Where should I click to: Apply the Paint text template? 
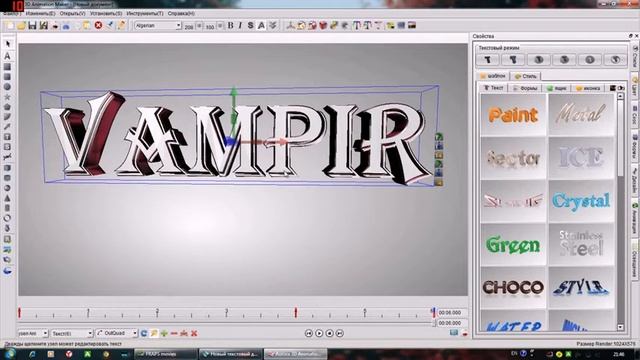(513, 115)
